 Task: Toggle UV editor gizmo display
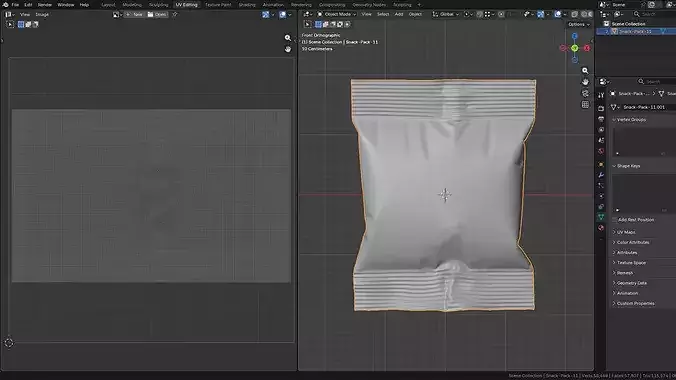(x=266, y=14)
